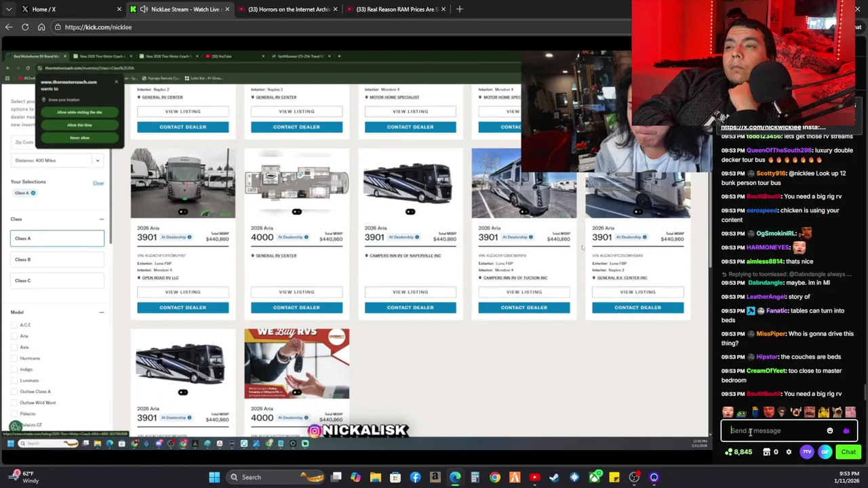Click Contact Dealer for Aria 4000 General RV
This screenshot has width=868, height=488.
(296, 308)
